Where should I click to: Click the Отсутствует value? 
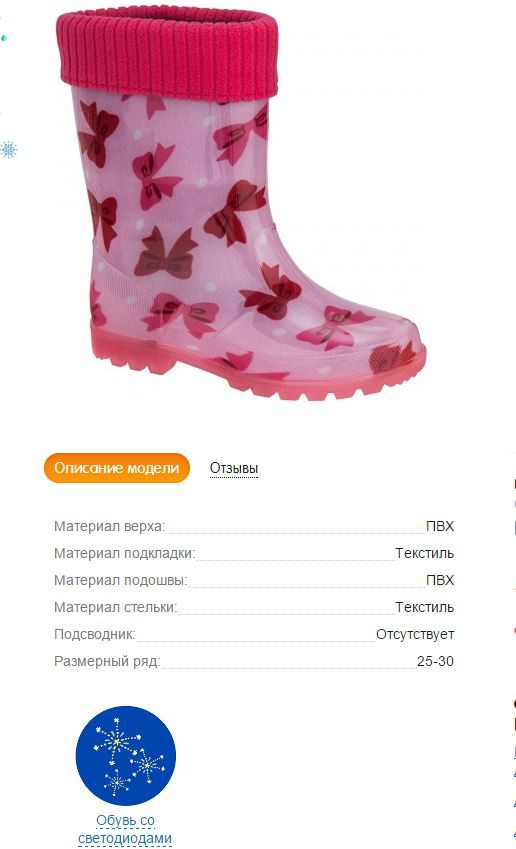(x=415, y=635)
